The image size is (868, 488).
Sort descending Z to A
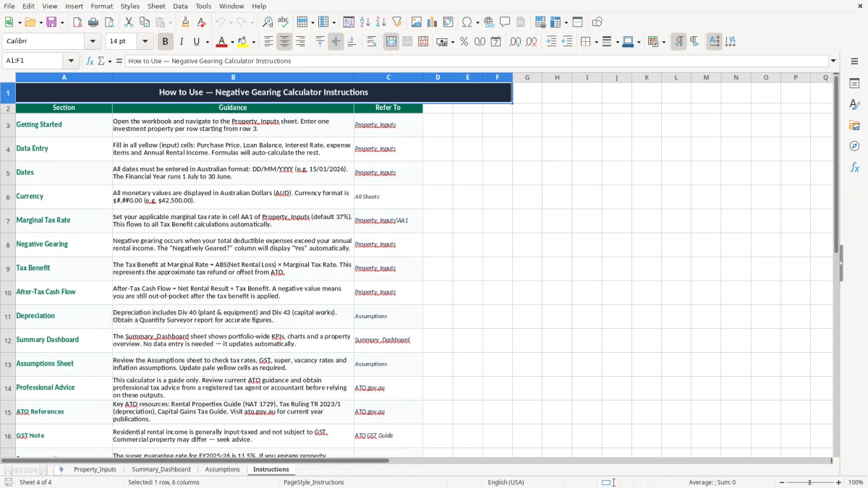tap(380, 22)
